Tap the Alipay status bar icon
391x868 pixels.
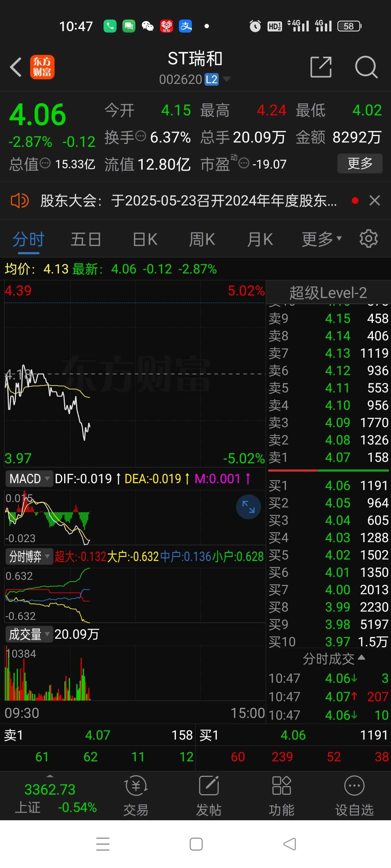pyautogui.click(x=185, y=26)
